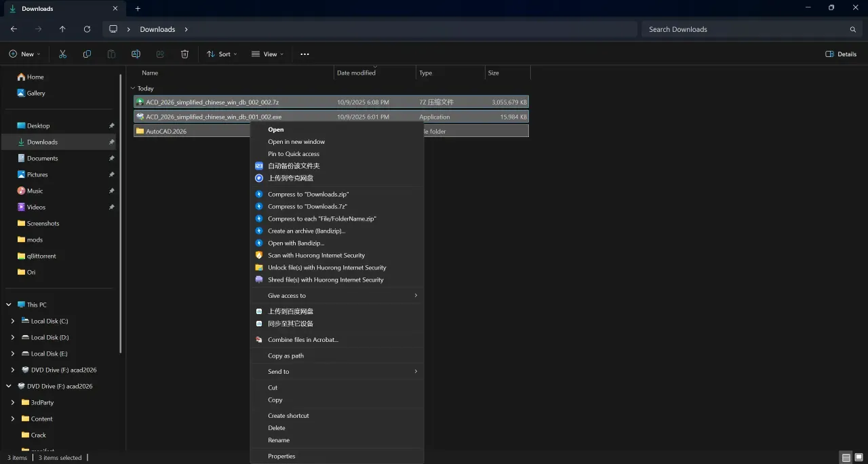Image resolution: width=868 pixels, height=464 pixels.
Task: Click the Downloads breadcrumb in the address bar
Action: [157, 29]
